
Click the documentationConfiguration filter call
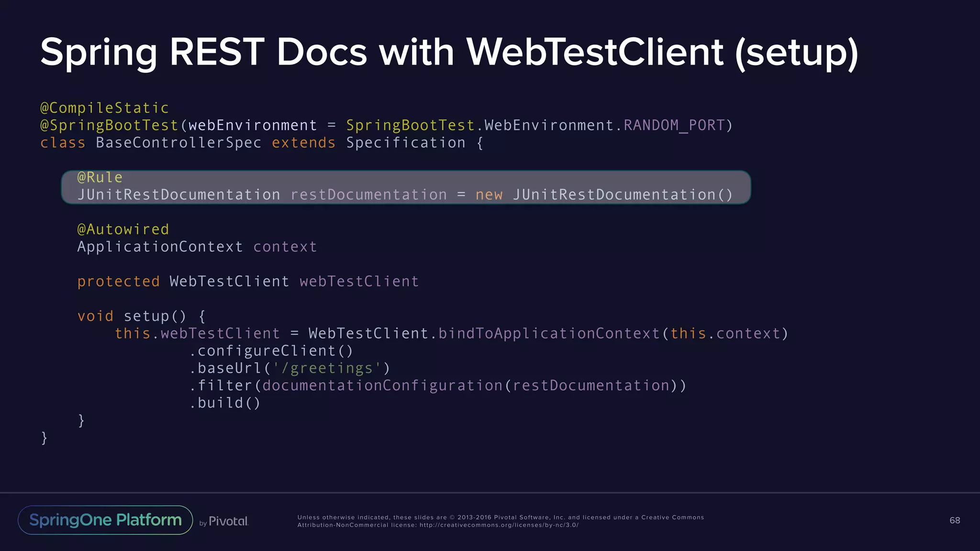point(382,386)
